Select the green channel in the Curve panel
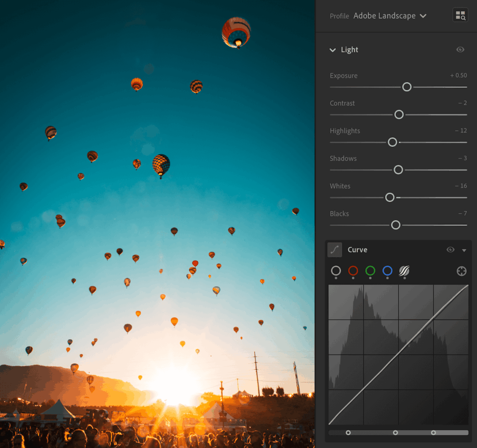The width and height of the screenshot is (477, 448). coord(370,271)
